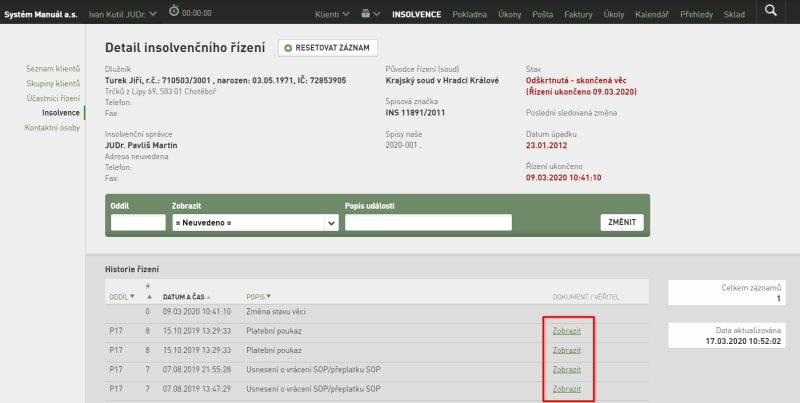Click Zobrazit for first Platební poukaz row
Image resolution: width=800 pixels, height=403 pixels.
566,331
